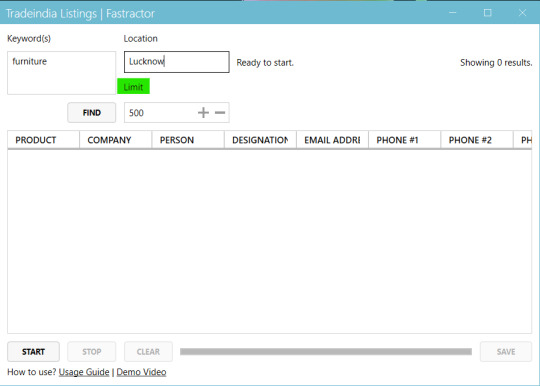Click the PHONE #2 column header
This screenshot has height=386, width=540.
(x=477, y=140)
